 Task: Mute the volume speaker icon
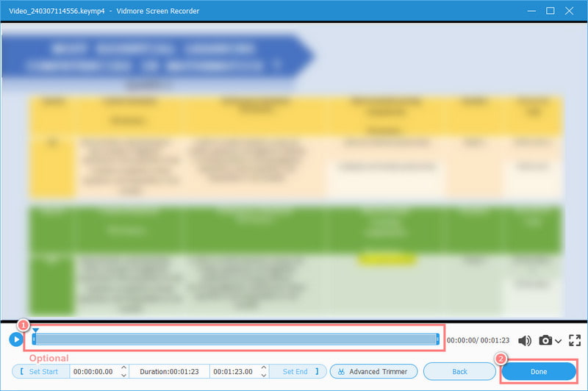click(525, 341)
